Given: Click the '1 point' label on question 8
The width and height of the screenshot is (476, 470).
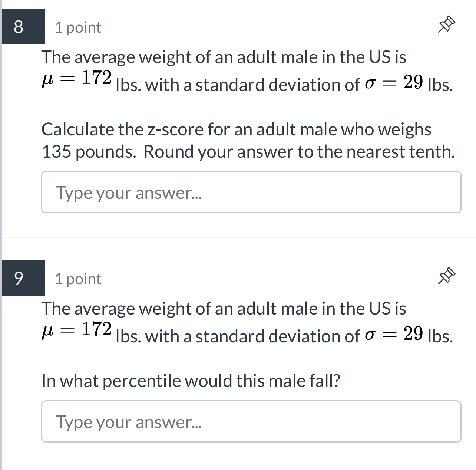Looking at the screenshot, I should click(77, 27).
